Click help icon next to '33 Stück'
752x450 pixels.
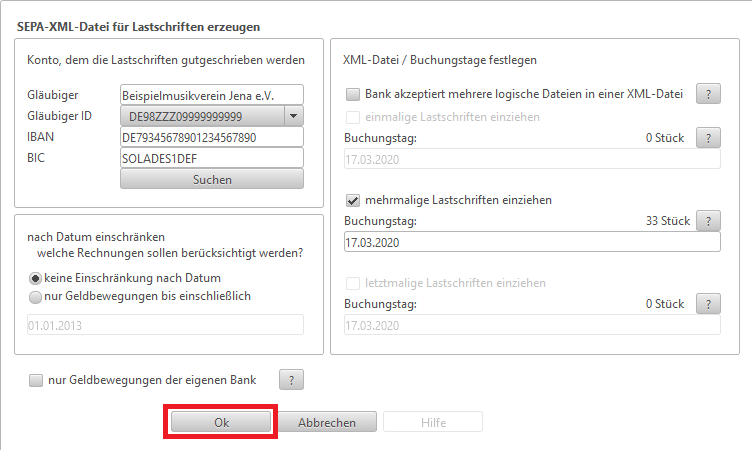pos(708,221)
